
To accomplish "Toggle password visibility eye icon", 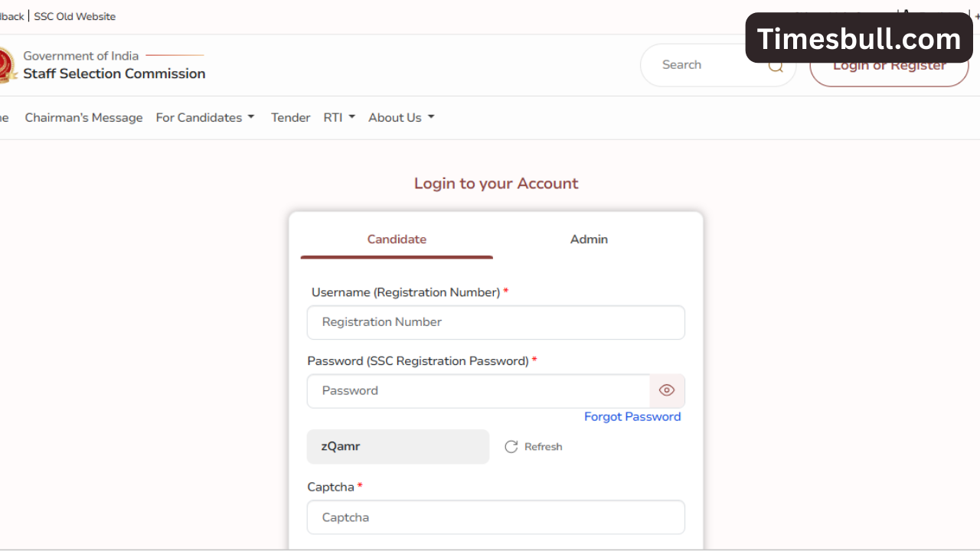I will pyautogui.click(x=667, y=390).
